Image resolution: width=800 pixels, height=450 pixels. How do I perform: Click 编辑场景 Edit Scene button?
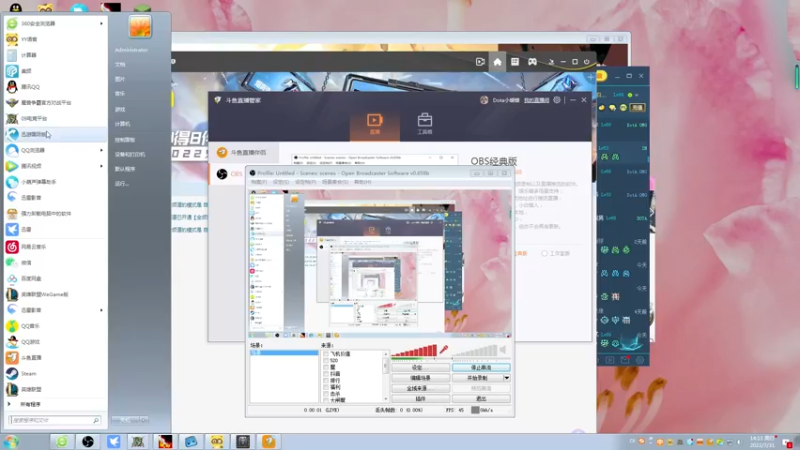click(x=420, y=378)
